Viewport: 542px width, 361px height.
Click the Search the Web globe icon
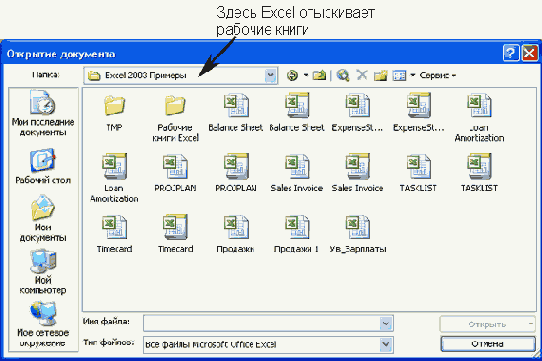343,75
